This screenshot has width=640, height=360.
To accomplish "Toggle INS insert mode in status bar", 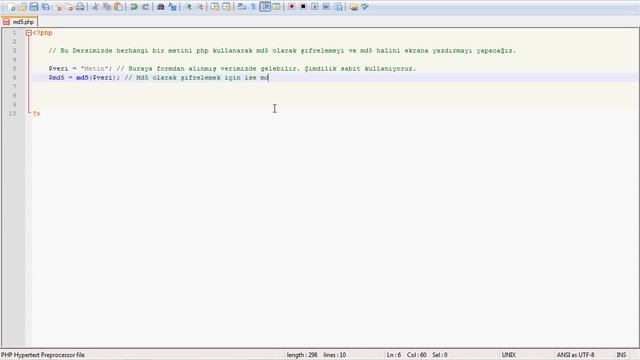I will point(621,355).
